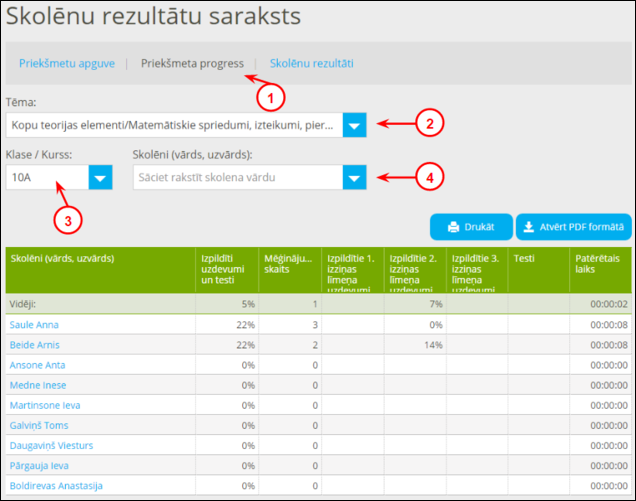Click Beide Arnis's attempts count 2
The image size is (636, 501).
tap(315, 345)
